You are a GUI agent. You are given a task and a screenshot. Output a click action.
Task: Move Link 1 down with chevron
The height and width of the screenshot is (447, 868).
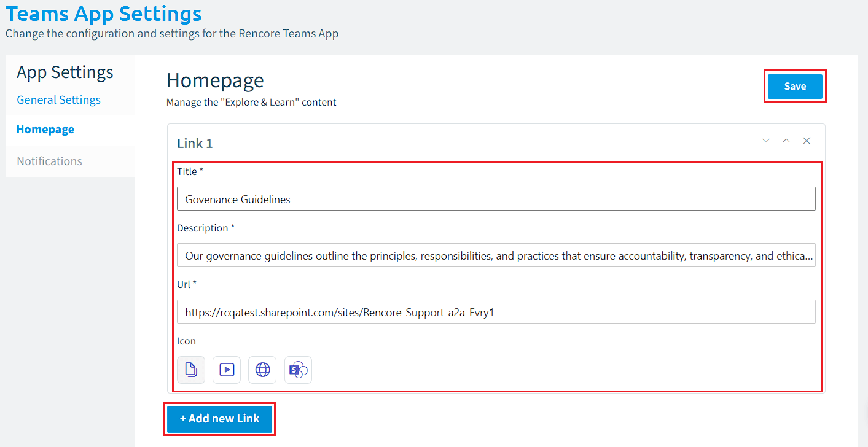pos(766,141)
